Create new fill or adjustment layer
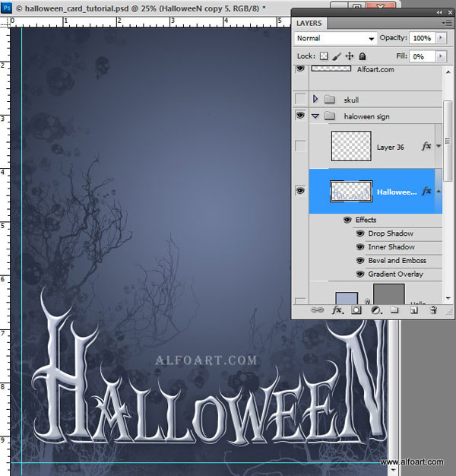 tap(376, 310)
